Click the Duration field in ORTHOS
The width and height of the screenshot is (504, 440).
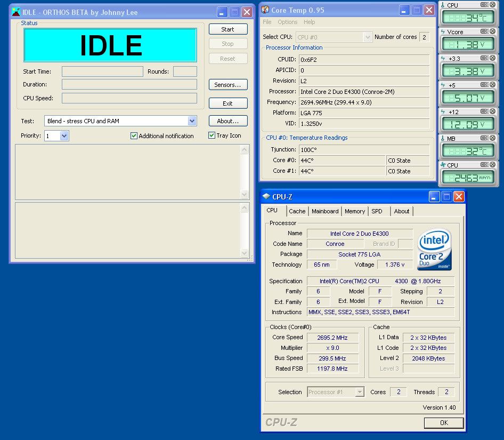tap(129, 84)
